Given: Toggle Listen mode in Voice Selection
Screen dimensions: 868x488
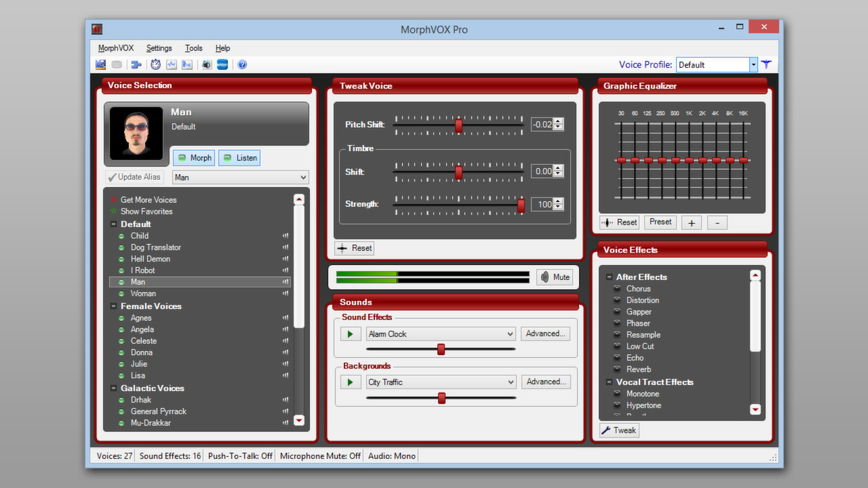Looking at the screenshot, I should click(239, 157).
